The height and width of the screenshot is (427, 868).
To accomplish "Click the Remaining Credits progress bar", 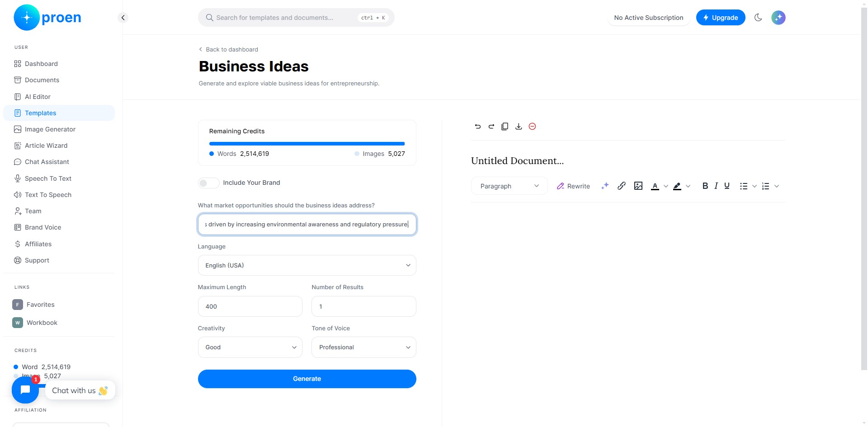I will click(307, 144).
